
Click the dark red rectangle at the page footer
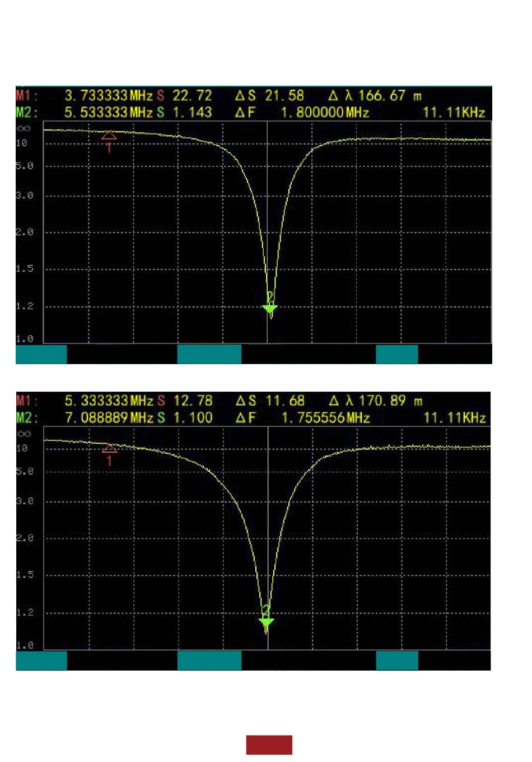coord(269,745)
